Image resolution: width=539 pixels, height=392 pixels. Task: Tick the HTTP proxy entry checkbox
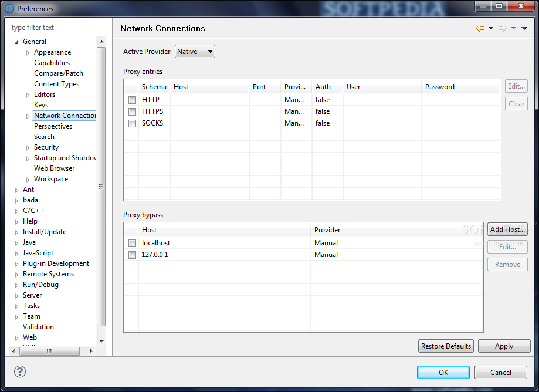(x=132, y=100)
